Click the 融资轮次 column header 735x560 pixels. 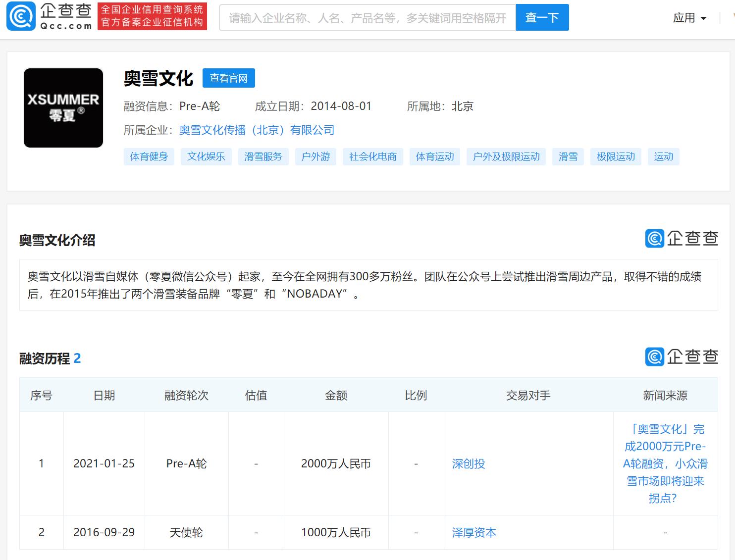(186, 396)
